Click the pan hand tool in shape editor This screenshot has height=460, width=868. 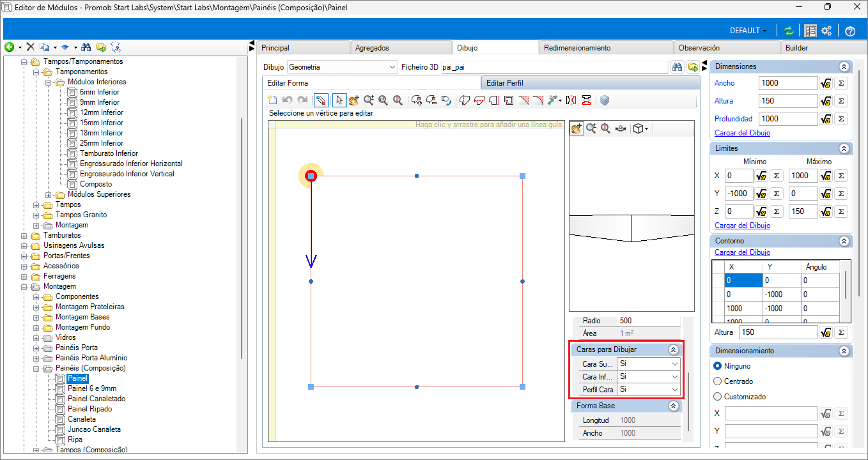[353, 100]
